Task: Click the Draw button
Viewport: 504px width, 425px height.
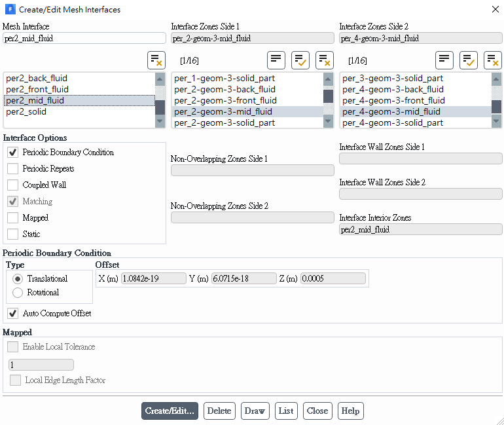Action: point(254,411)
